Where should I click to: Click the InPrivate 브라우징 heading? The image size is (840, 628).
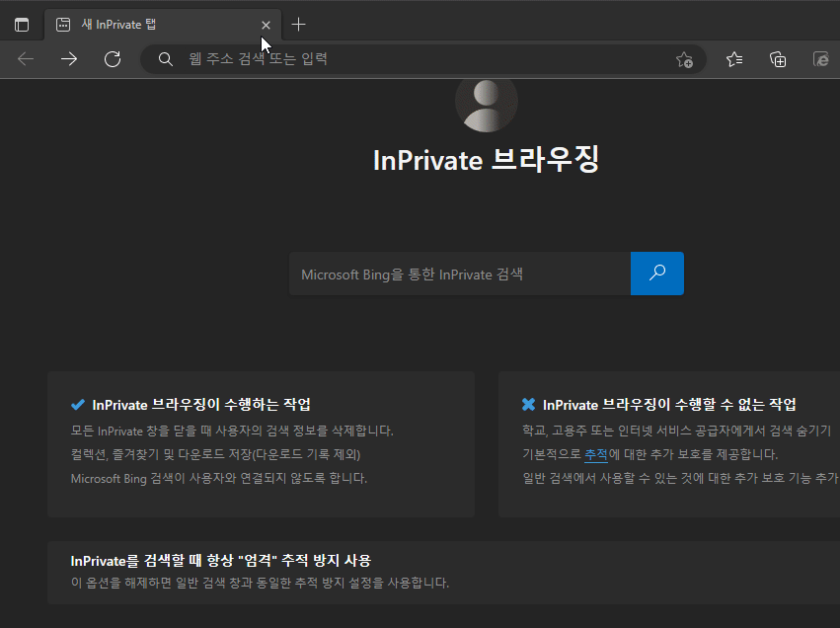pyautogui.click(x=486, y=160)
